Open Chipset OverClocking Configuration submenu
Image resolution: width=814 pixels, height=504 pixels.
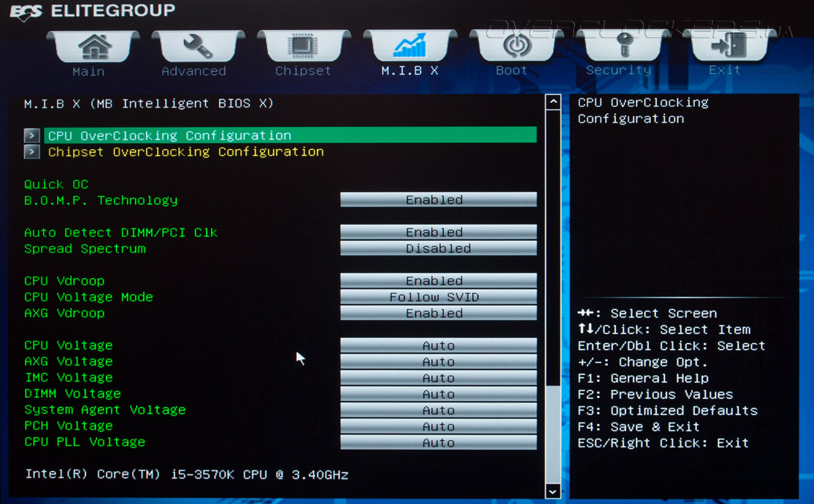tap(186, 152)
